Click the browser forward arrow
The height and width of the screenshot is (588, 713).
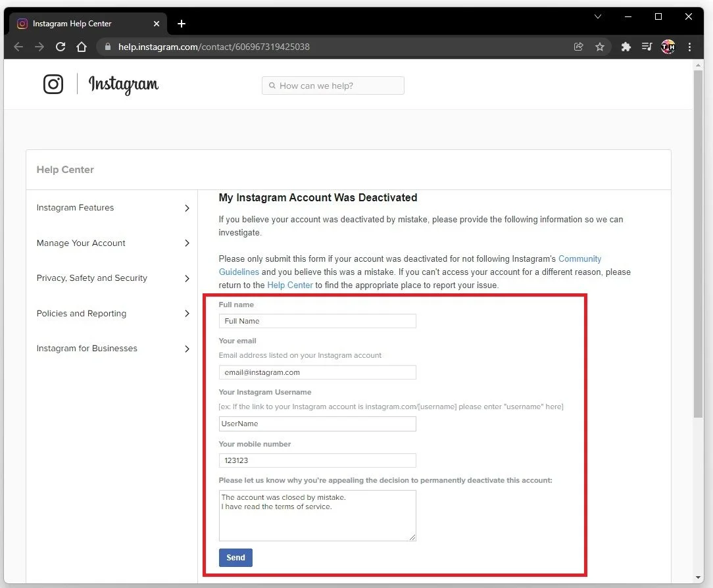click(x=39, y=47)
